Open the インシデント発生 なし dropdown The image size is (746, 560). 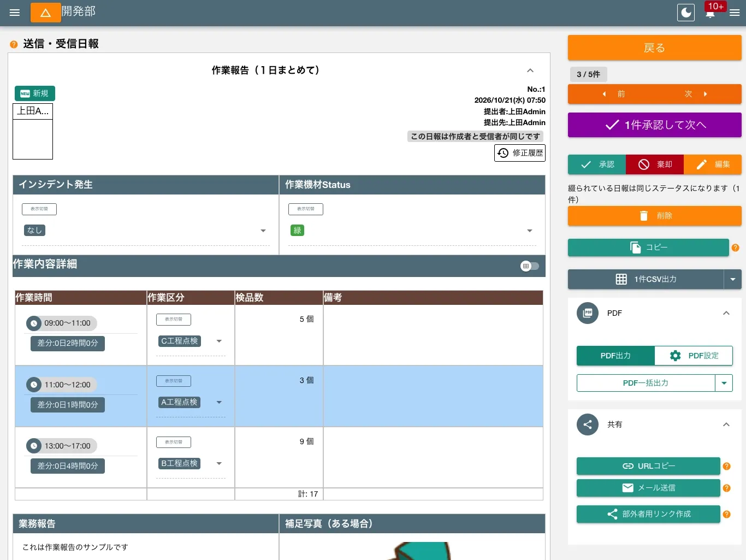point(146,231)
